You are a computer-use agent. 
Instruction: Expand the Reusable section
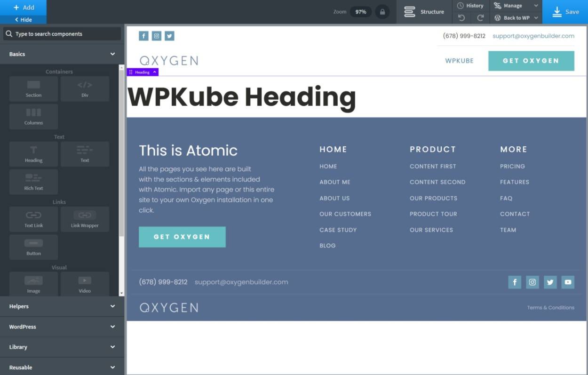[62, 367]
